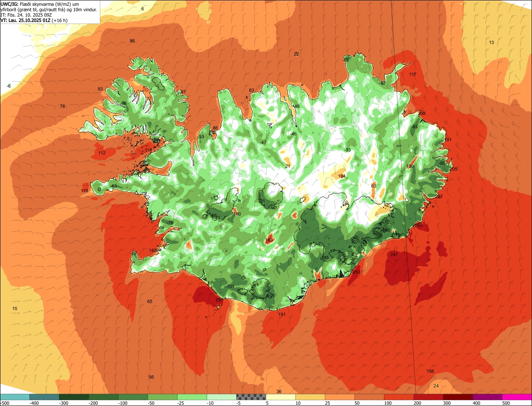Click the flux value 156 in the southeast sea
The image size is (532, 406).
[x=431, y=371]
